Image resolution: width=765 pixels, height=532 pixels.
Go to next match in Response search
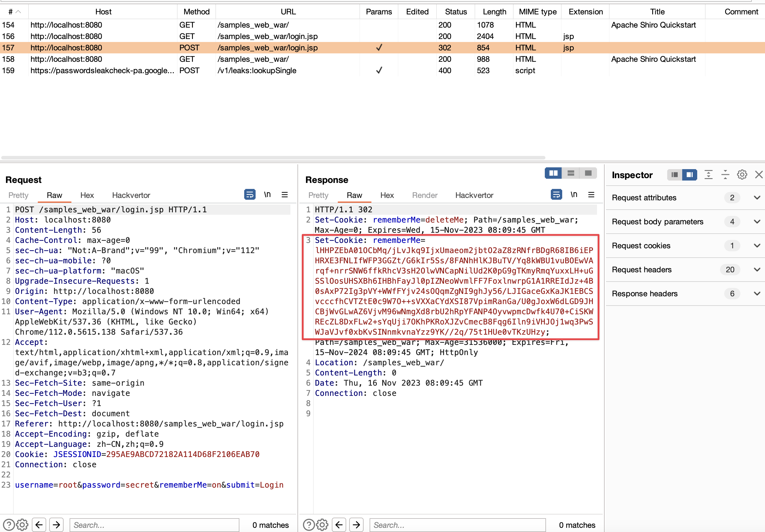pos(356,525)
